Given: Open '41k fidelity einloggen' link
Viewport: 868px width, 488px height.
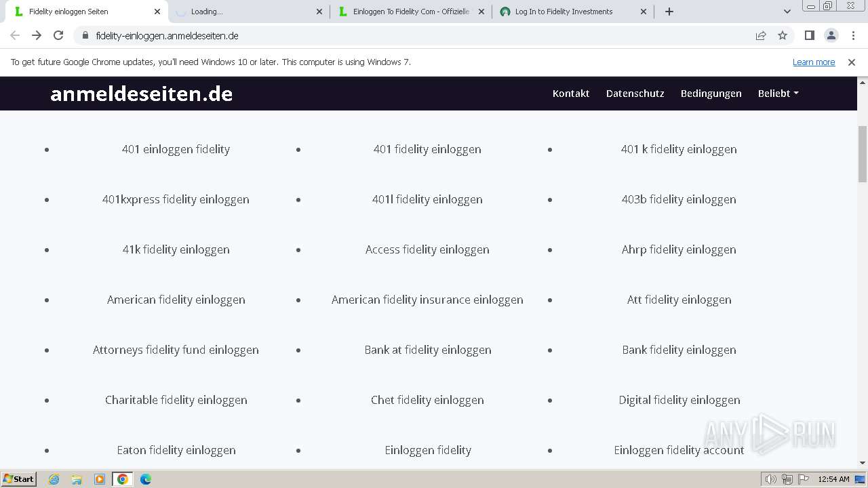Looking at the screenshot, I should 176,249.
